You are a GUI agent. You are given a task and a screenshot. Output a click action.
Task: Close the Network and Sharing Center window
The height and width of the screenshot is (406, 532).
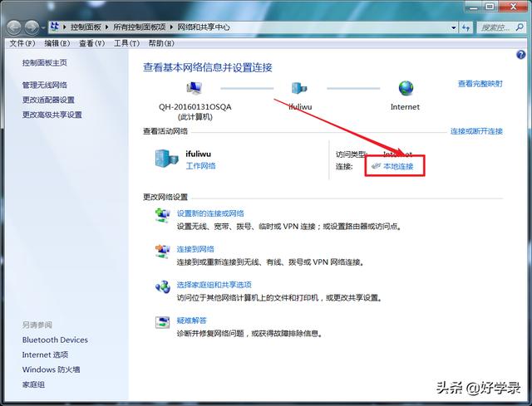click(512, 7)
